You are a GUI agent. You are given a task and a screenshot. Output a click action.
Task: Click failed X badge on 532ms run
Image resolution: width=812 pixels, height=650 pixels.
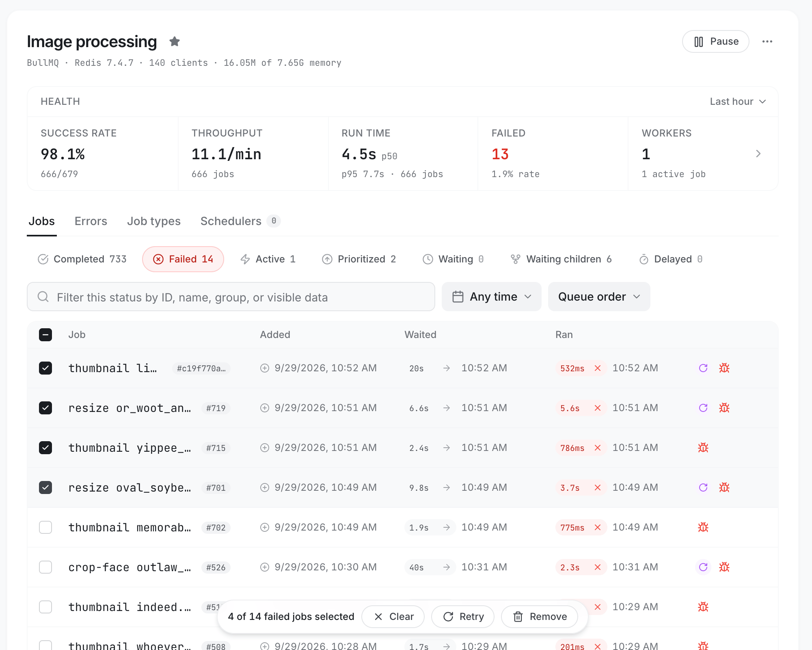[598, 368]
